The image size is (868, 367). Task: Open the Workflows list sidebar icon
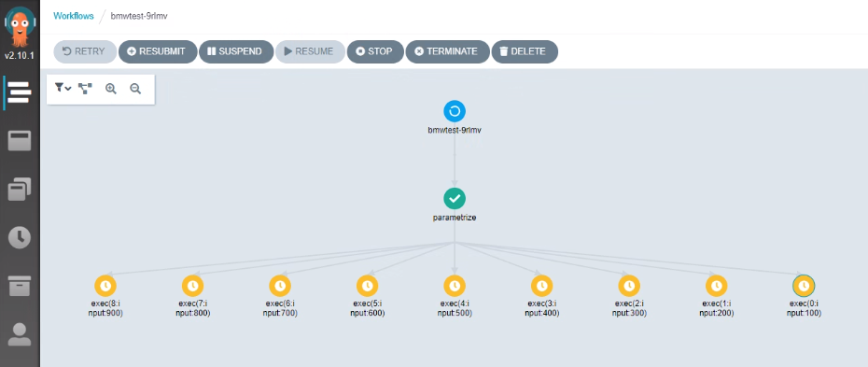(20, 92)
